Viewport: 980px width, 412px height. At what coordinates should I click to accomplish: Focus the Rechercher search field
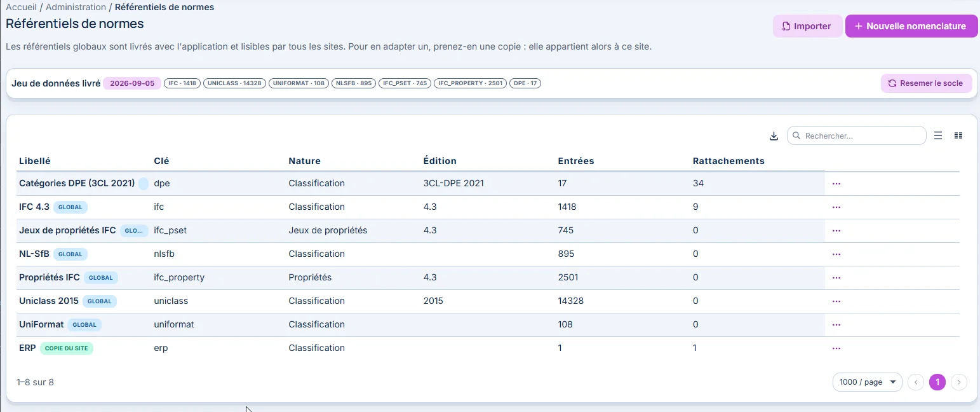click(x=856, y=135)
